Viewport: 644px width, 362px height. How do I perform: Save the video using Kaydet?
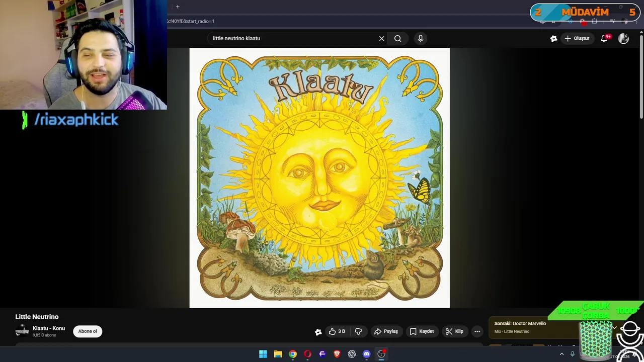point(422,331)
